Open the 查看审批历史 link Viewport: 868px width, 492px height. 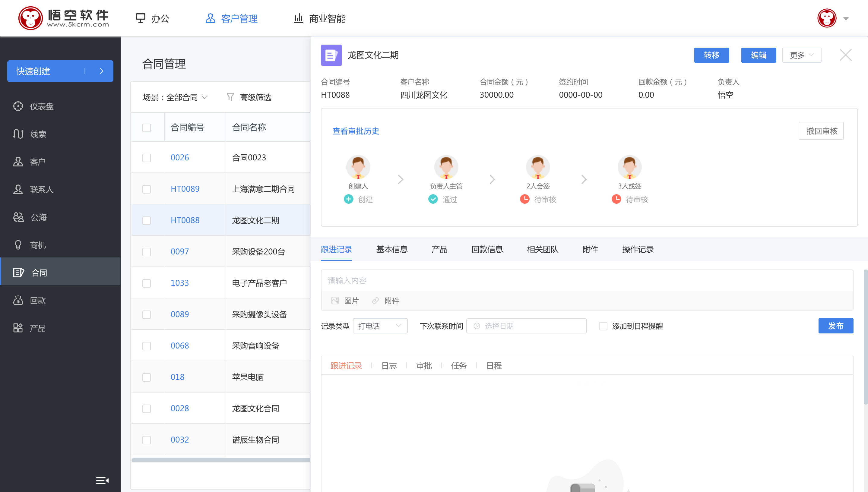[x=356, y=131]
